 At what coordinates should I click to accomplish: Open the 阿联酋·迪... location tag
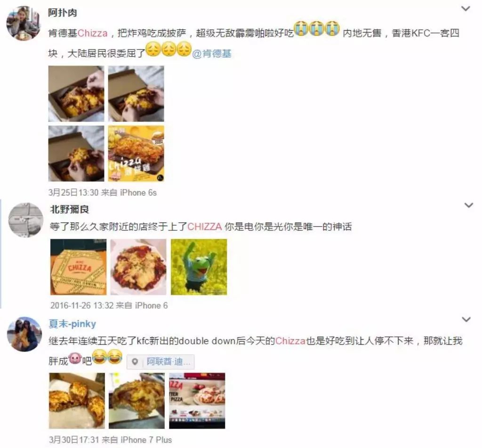[161, 362]
